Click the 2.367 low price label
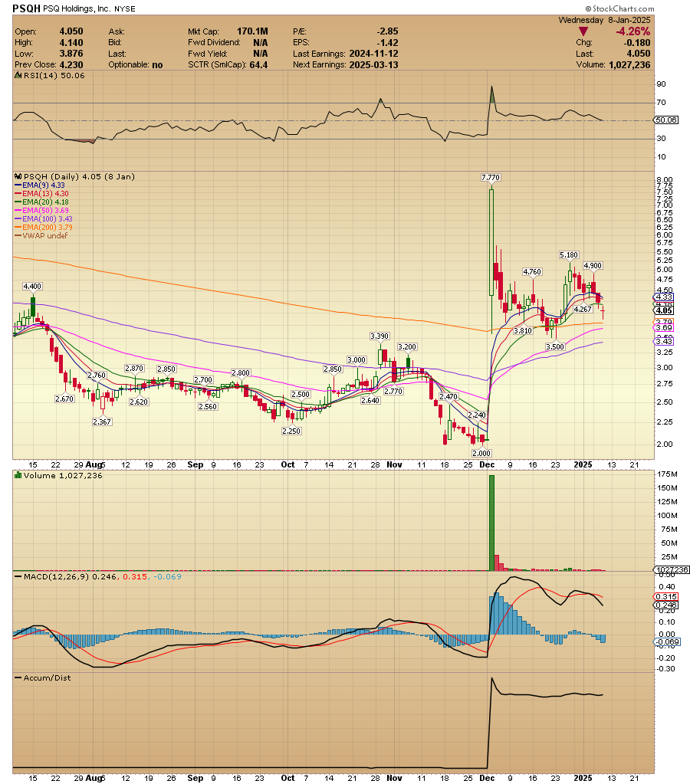Image resolution: width=690 pixels, height=784 pixels. 101,422
